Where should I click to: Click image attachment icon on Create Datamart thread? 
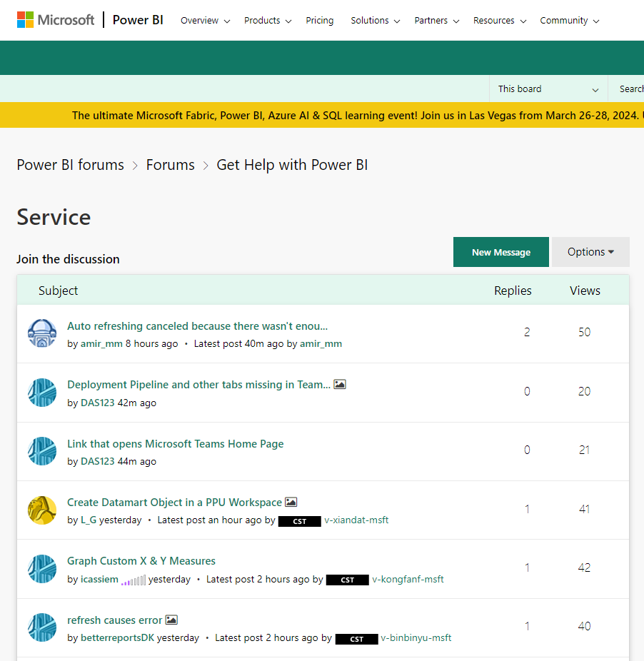291,502
